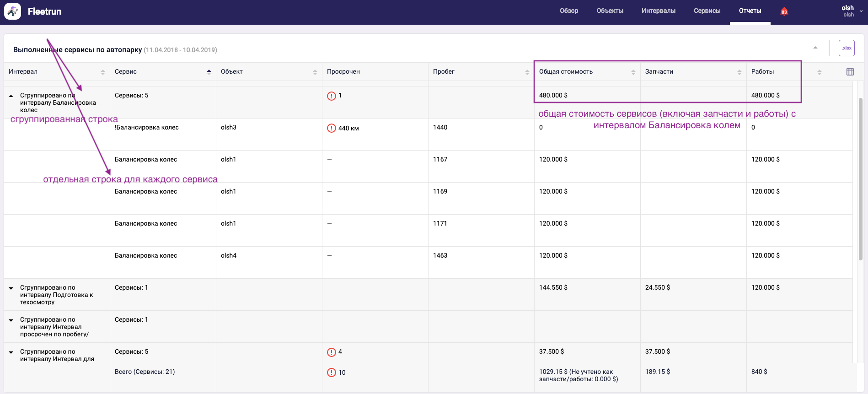Click the overdue warning icon for olsh3

[x=332, y=128]
